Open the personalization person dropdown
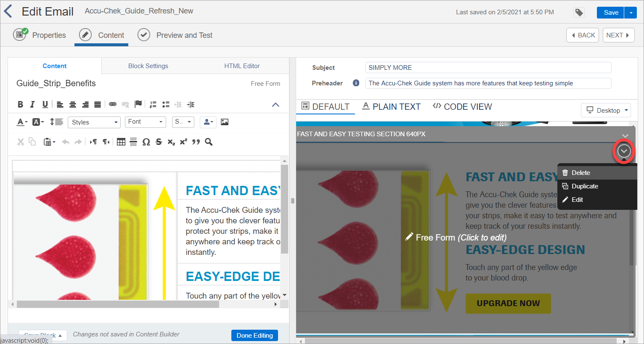644x344 pixels. click(x=208, y=122)
